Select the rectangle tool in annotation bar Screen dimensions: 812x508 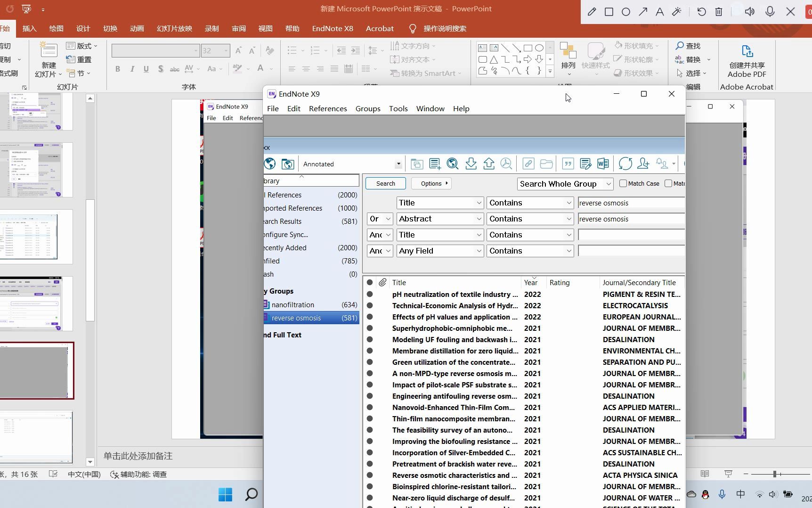[609, 12]
